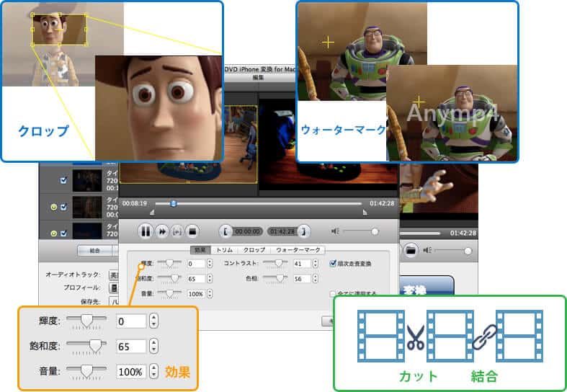Click the fast-forward button beside pause
This screenshot has width=567, height=392.
[x=162, y=231]
